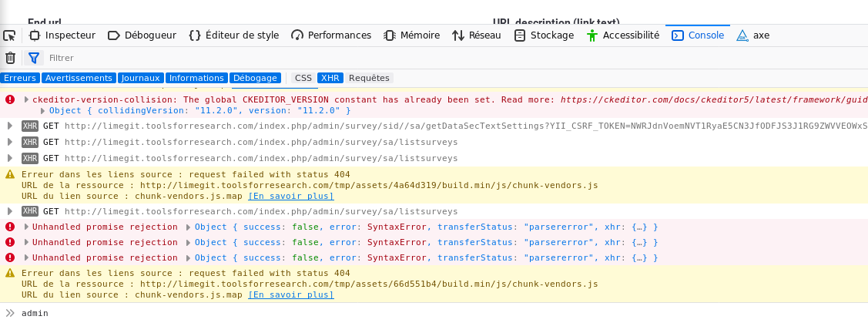Expand the getDataSecTextSettings XHR request
Screen dimensions: 868x323
(10, 126)
